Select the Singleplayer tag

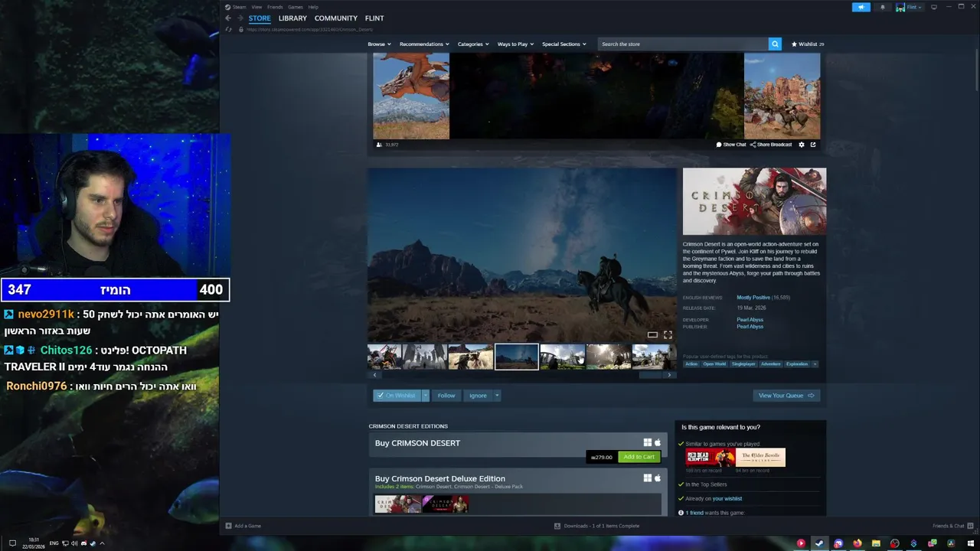click(x=743, y=364)
